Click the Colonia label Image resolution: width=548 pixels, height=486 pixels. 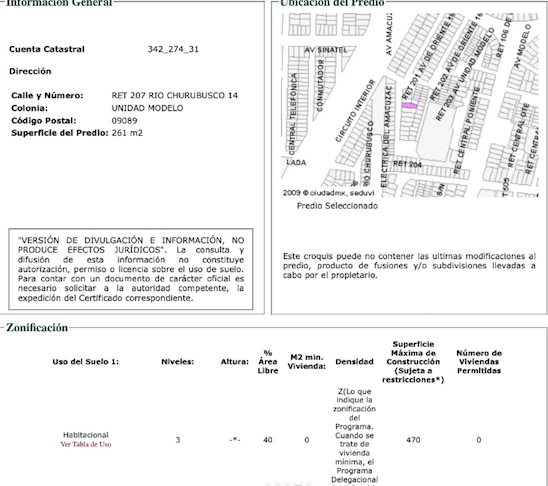click(29, 108)
